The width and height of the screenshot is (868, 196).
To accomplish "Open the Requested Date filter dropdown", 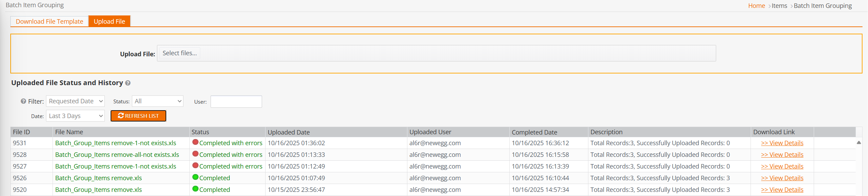I will click(x=76, y=101).
